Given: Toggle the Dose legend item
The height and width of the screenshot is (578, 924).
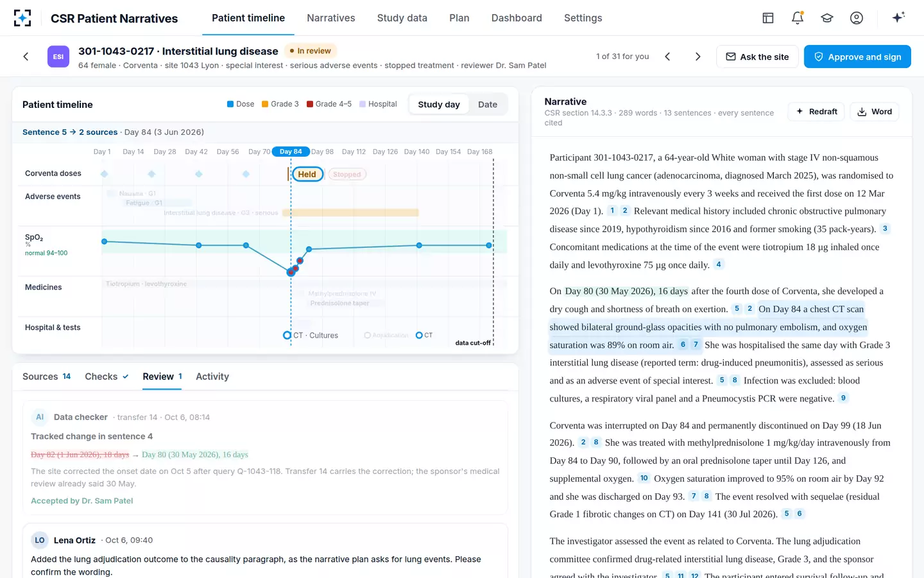Looking at the screenshot, I should coord(241,104).
